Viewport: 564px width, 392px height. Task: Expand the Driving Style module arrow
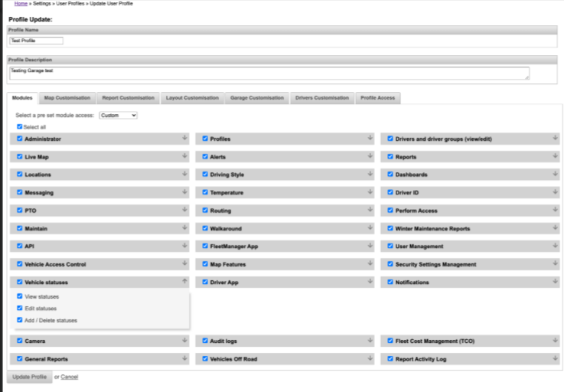370,174
